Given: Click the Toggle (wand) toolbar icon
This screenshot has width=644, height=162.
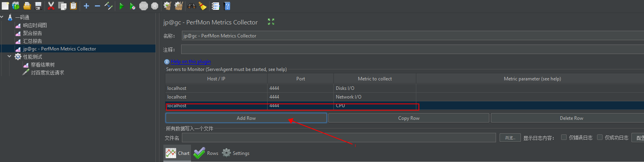Looking at the screenshot, I should point(109,6).
